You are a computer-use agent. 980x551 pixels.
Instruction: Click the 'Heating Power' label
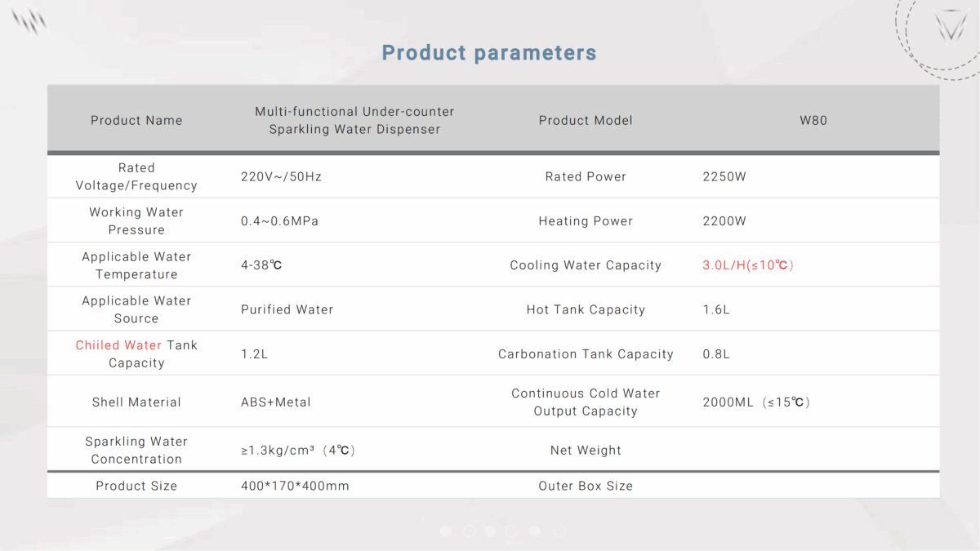click(586, 221)
